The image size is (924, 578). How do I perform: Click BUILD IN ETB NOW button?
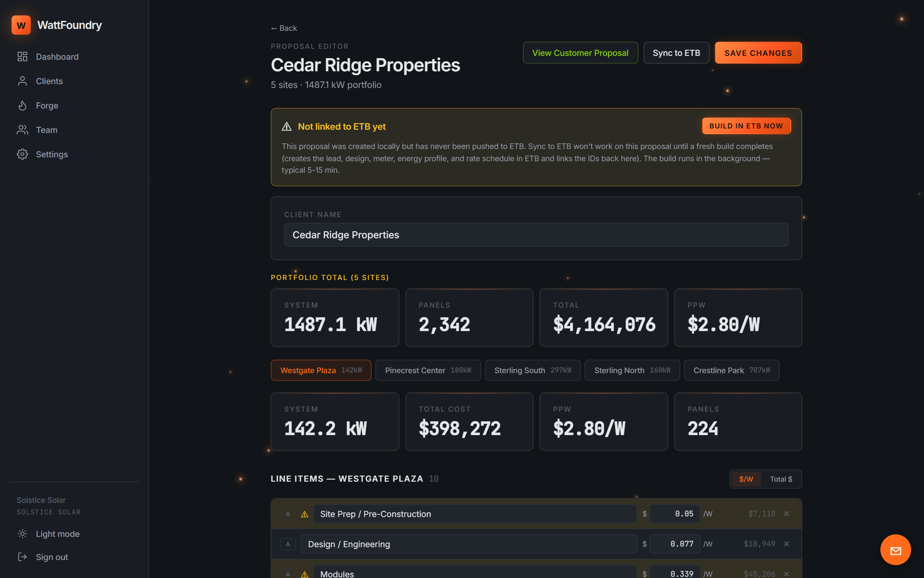coord(746,126)
